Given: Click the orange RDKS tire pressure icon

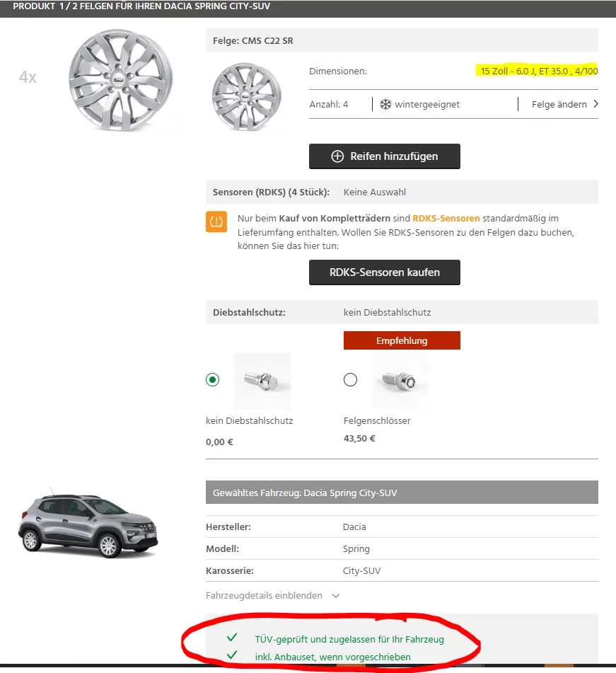Looking at the screenshot, I should [216, 222].
